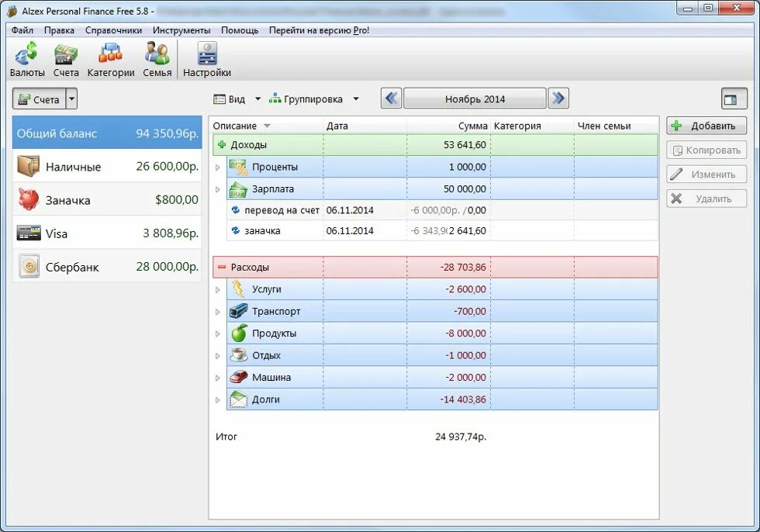Screen dimensions: 760x532
Task: Click the $800,00 Заначка balance
Action: tap(177, 199)
